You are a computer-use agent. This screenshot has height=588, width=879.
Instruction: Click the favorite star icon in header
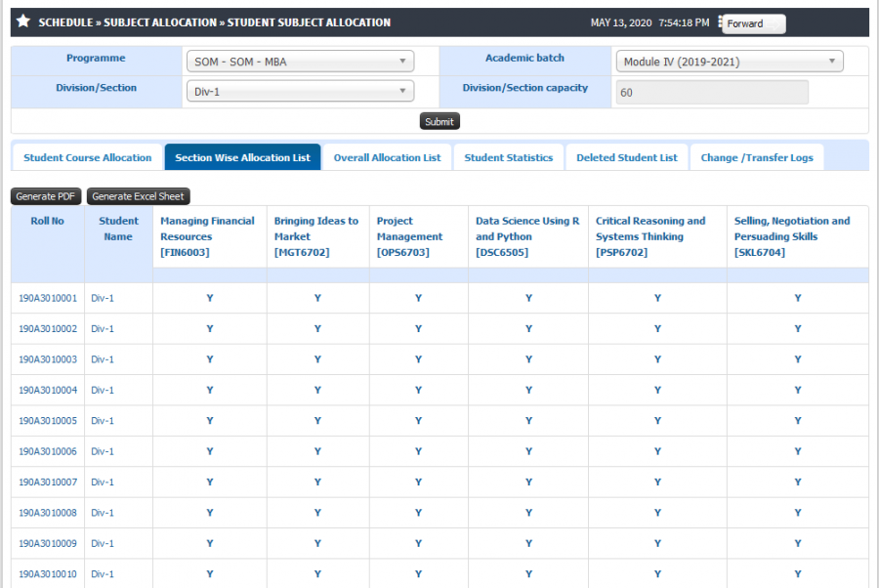point(23,21)
